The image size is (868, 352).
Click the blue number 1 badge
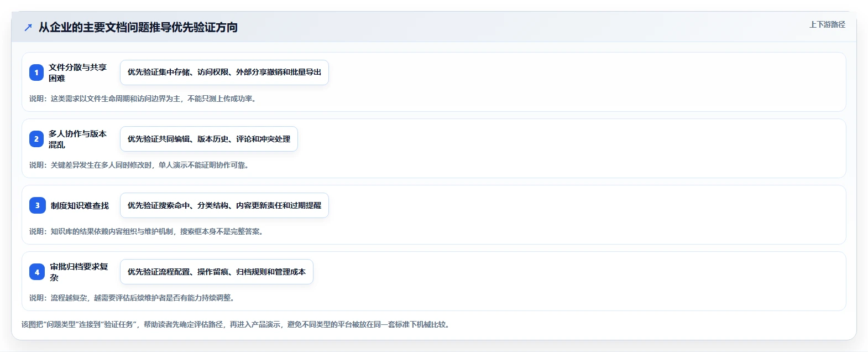pyautogui.click(x=36, y=73)
